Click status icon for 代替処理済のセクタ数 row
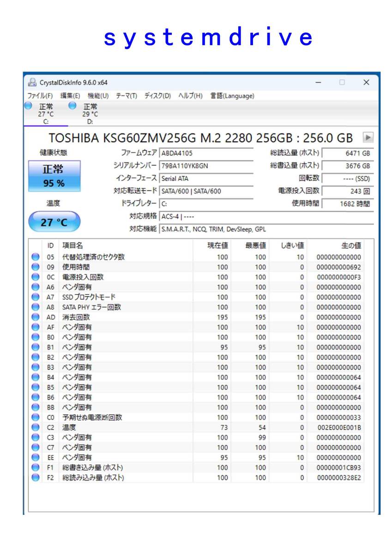392x554 pixels. point(35,257)
